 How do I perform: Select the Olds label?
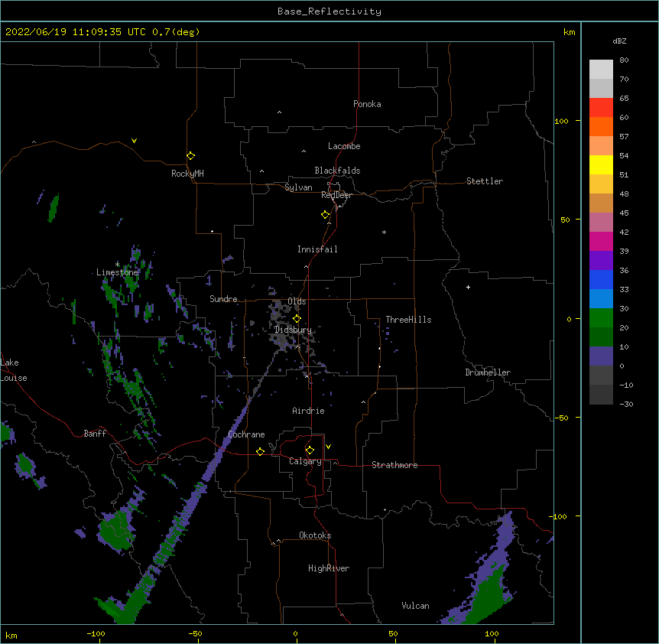coord(297,301)
